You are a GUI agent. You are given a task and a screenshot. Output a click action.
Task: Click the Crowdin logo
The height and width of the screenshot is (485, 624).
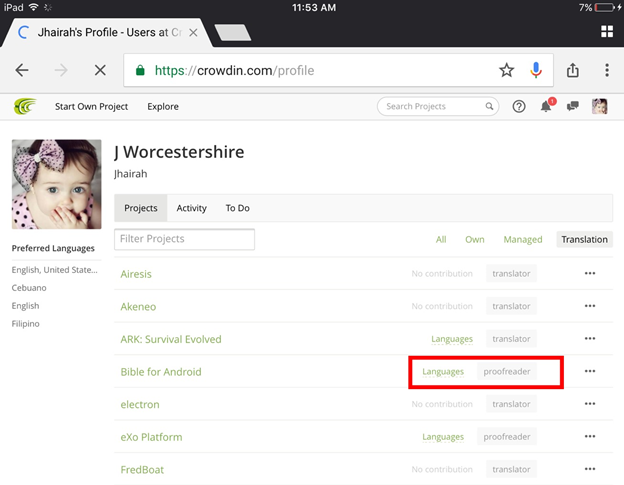point(25,106)
